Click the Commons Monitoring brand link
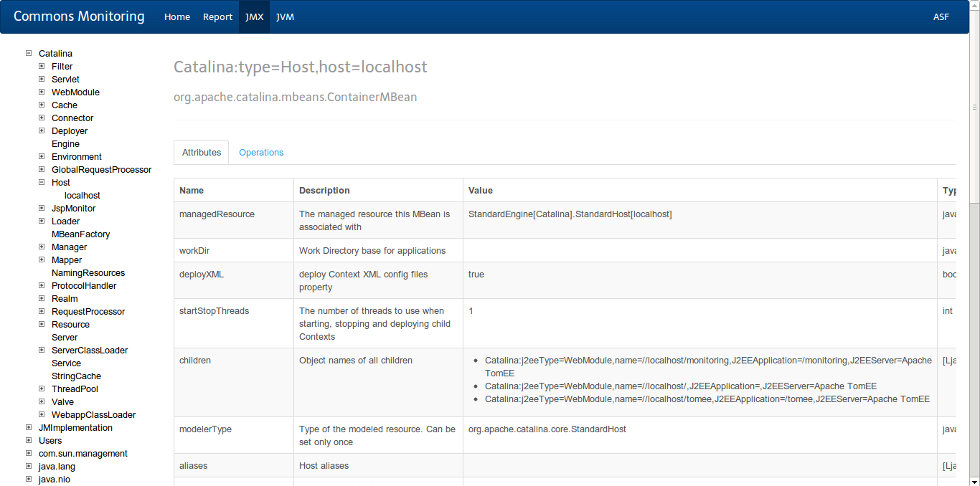Screen dimensions: 980x486 pos(79,16)
